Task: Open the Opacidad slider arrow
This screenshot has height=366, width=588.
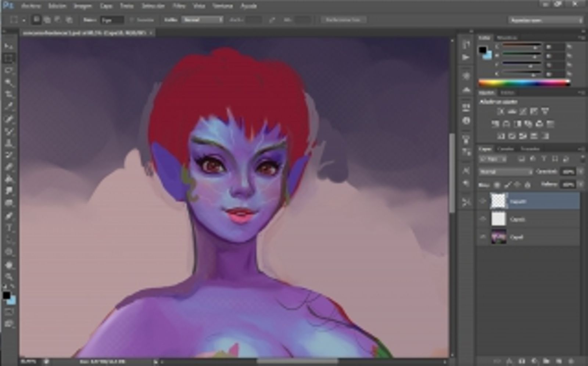Action: [x=581, y=172]
